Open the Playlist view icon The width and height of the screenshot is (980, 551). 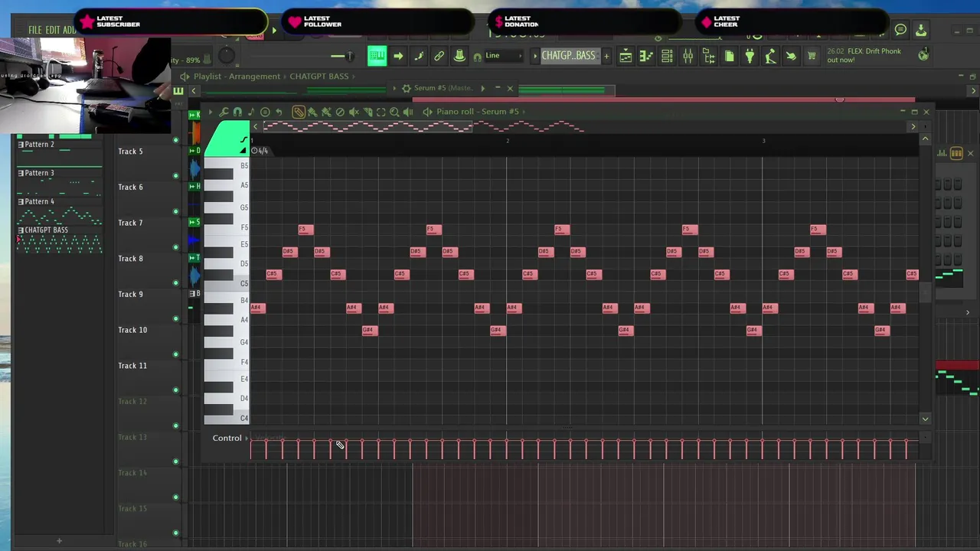626,56
